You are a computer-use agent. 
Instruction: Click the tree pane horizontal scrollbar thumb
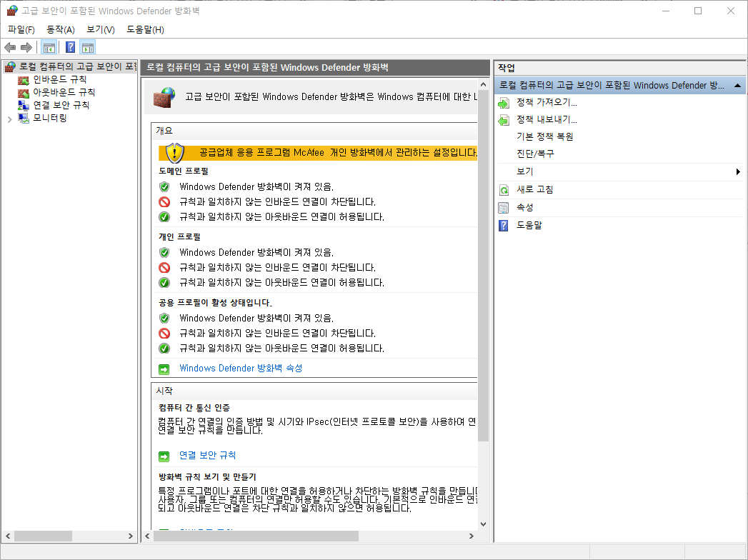(x=43, y=536)
